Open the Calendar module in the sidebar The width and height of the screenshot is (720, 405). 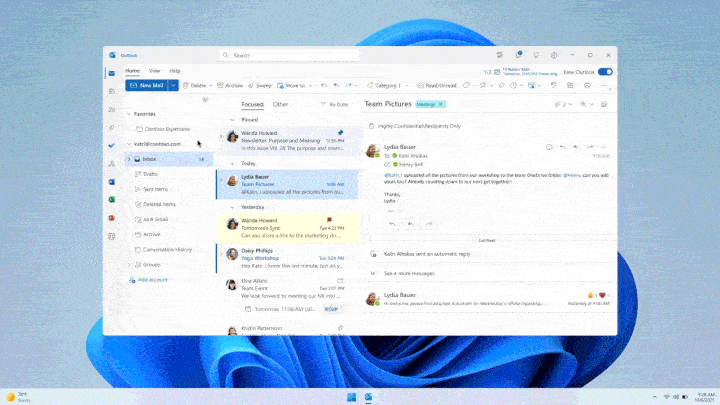coord(112,91)
